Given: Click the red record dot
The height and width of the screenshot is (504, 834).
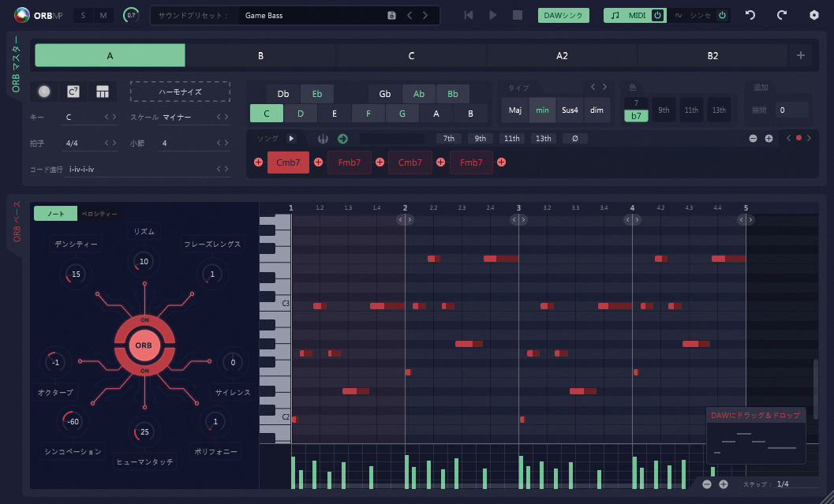Looking at the screenshot, I should (798, 138).
